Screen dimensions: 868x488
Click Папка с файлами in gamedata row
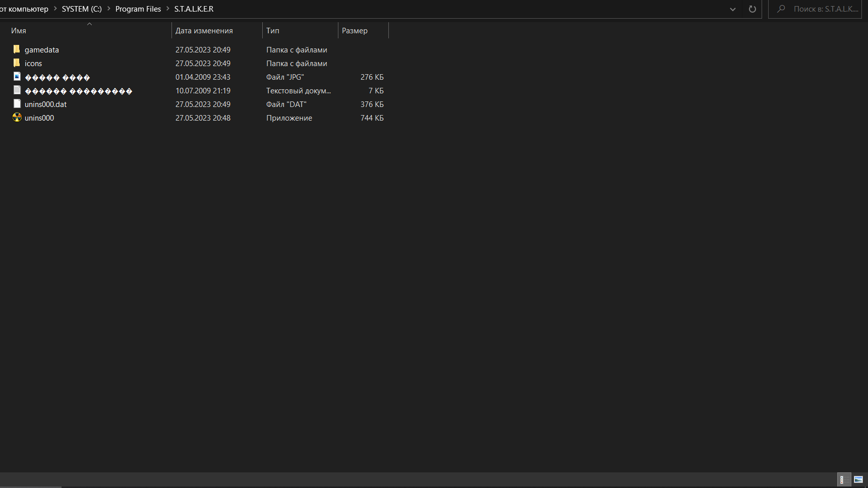click(x=297, y=50)
